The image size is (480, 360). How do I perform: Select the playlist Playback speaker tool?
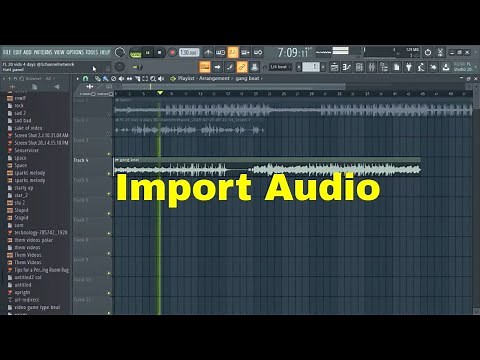click(x=161, y=79)
